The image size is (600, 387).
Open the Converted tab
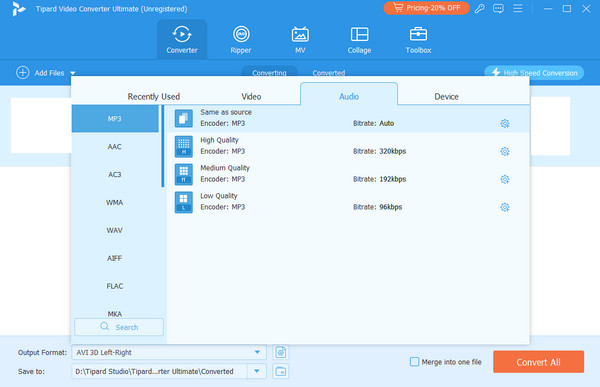pos(329,72)
